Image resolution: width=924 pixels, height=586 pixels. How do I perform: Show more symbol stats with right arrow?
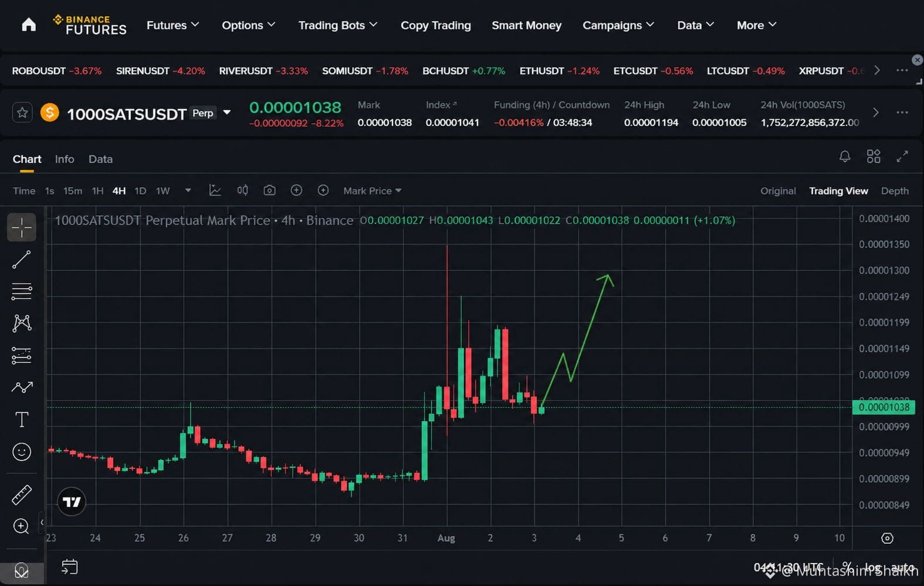(875, 112)
